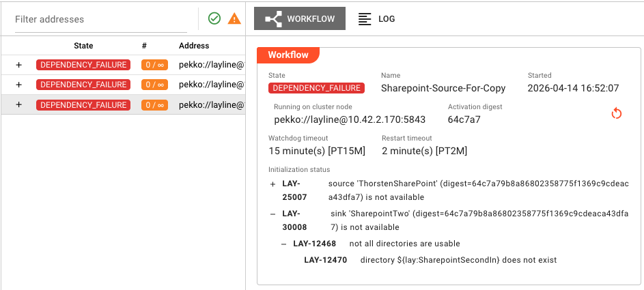Click the State column header
The width and height of the screenshot is (644, 290).
pos(83,46)
